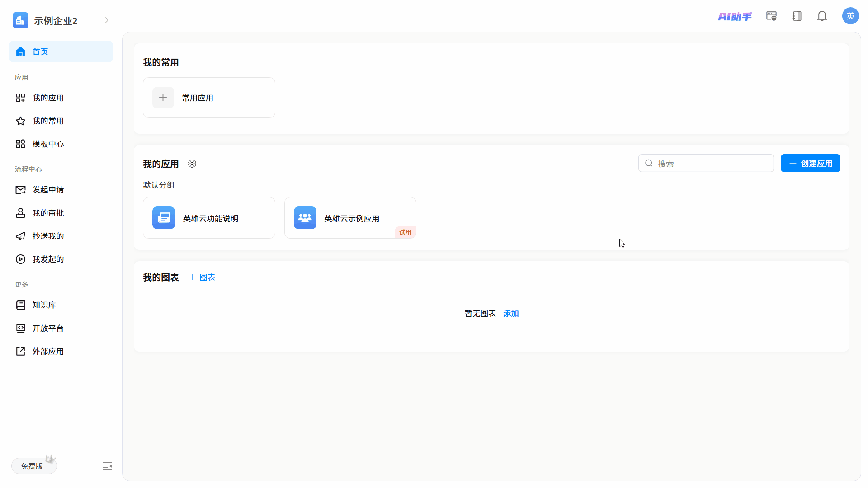The width and height of the screenshot is (868, 488).
Task: Open 抄送我的 in the sidebar
Action: pyautogui.click(x=61, y=236)
